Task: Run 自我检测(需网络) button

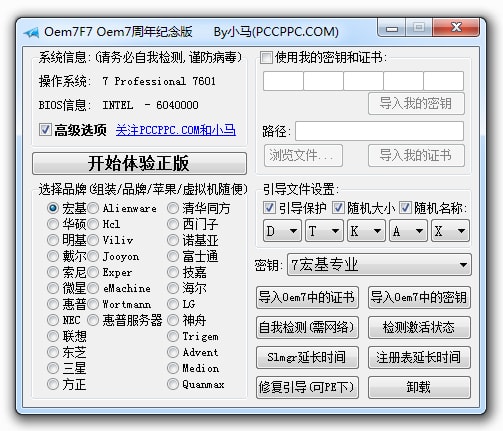Action: click(x=307, y=327)
